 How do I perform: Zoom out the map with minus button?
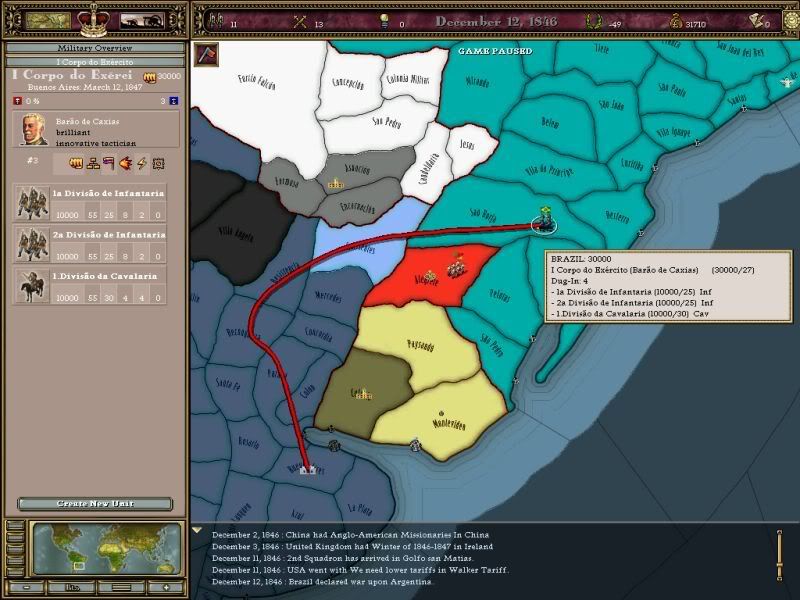point(28,586)
